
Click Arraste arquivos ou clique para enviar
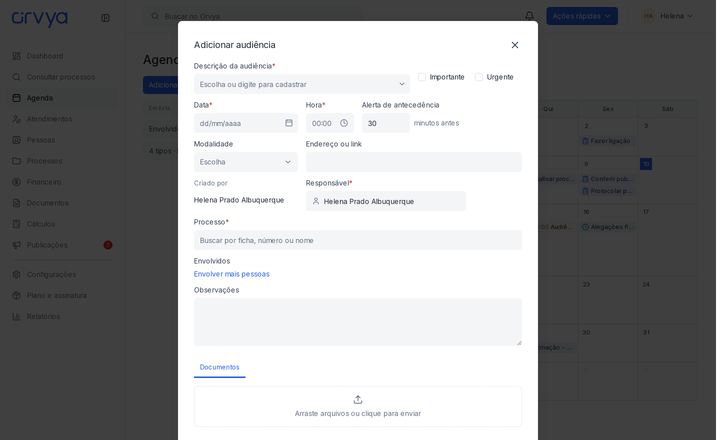[x=357, y=413]
